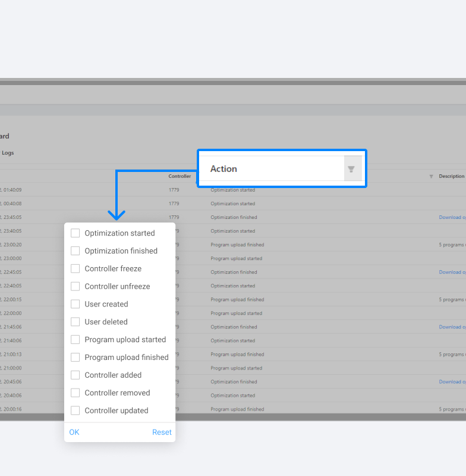Click Optimization finished in the 23:45:05 row
This screenshot has width=466, height=476.
click(x=234, y=217)
